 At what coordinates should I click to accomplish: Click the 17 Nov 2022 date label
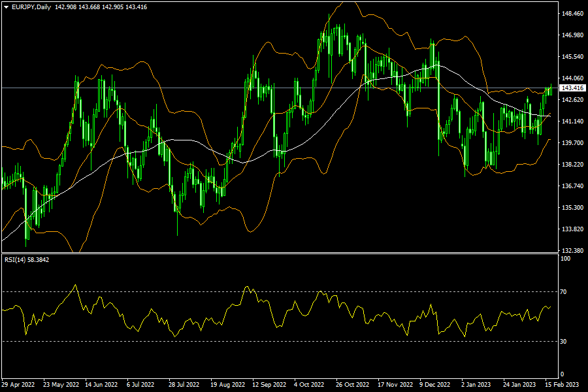(x=395, y=385)
